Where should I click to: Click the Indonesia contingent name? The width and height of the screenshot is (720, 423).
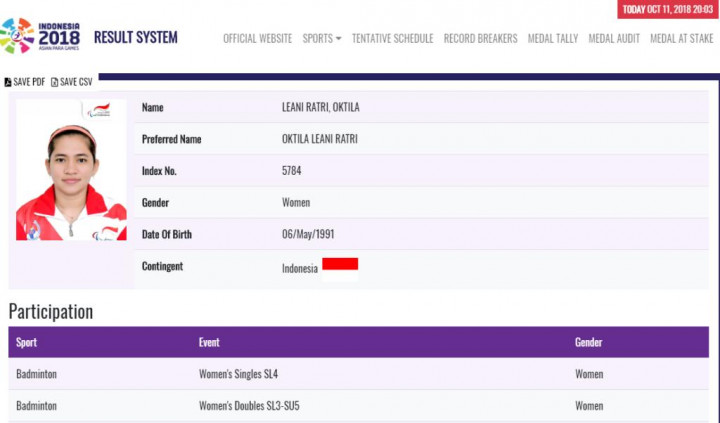point(300,268)
